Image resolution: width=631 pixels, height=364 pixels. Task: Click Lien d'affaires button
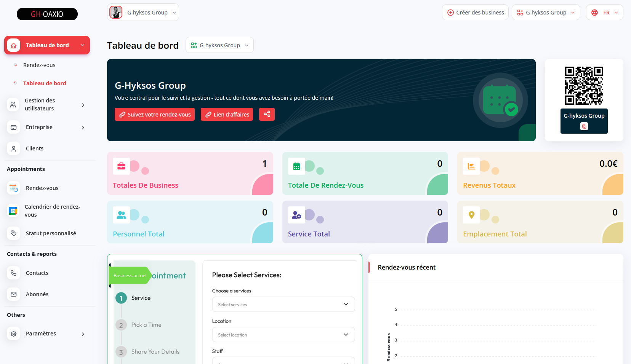pos(227,114)
